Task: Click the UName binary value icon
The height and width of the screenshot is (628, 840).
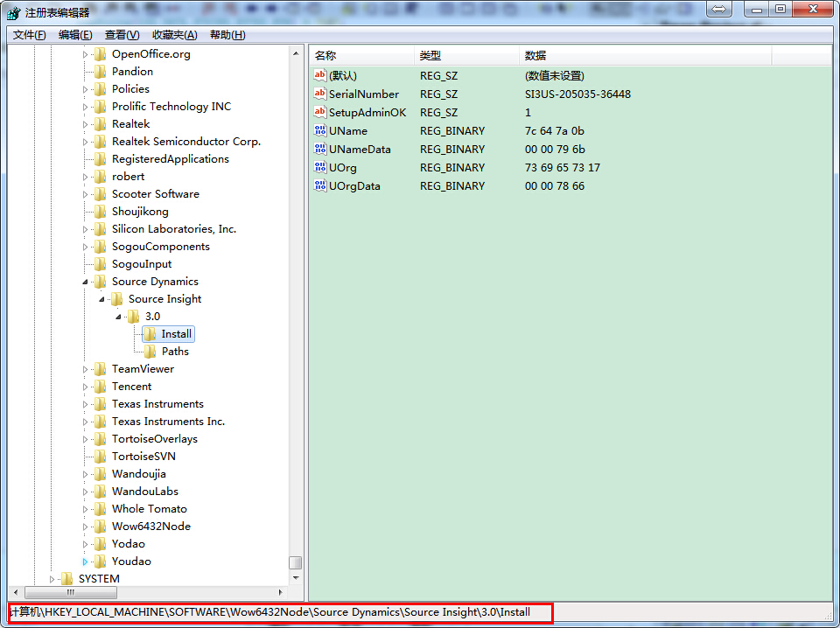Action: click(x=320, y=130)
